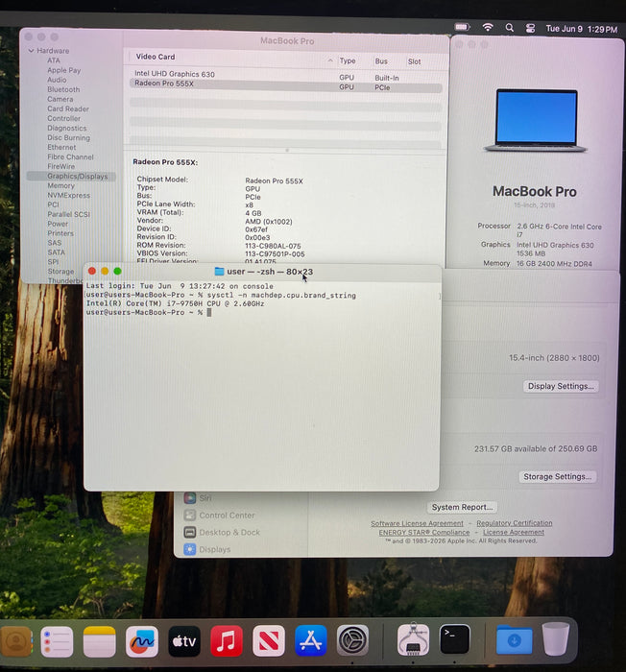Open the News app in the Dock
Image resolution: width=626 pixels, height=672 pixels.
pos(269,641)
